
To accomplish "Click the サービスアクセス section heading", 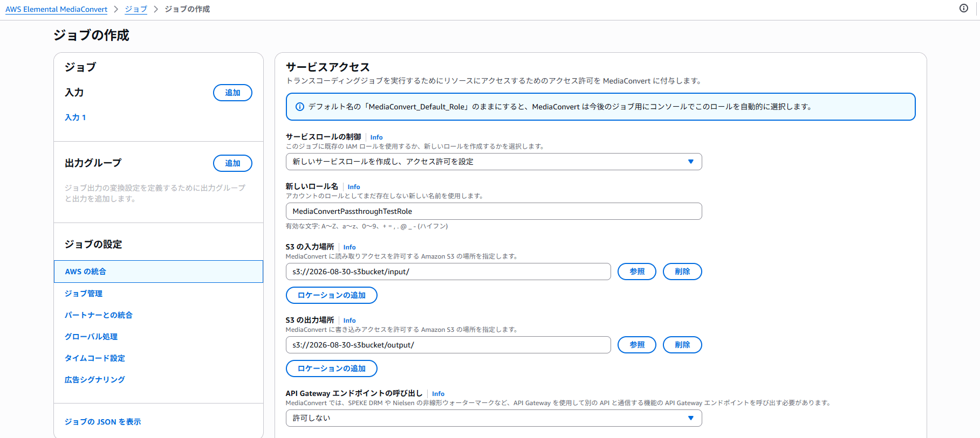I will 328,67.
